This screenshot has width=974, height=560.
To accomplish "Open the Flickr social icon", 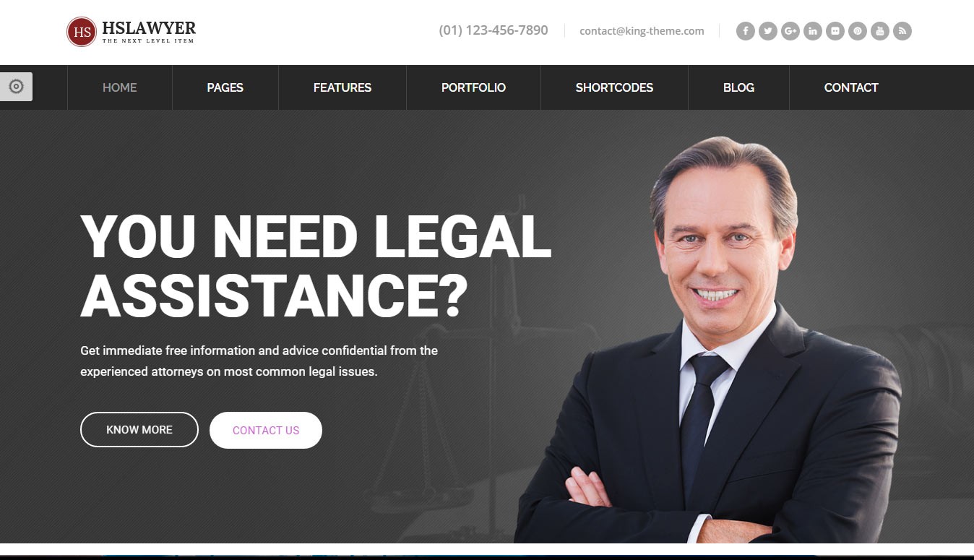I will point(835,31).
